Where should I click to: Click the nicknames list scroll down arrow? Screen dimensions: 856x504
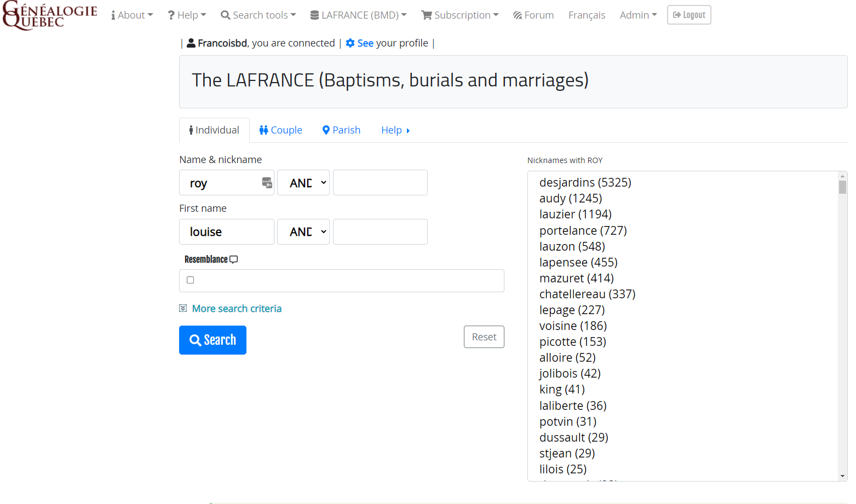click(x=842, y=476)
